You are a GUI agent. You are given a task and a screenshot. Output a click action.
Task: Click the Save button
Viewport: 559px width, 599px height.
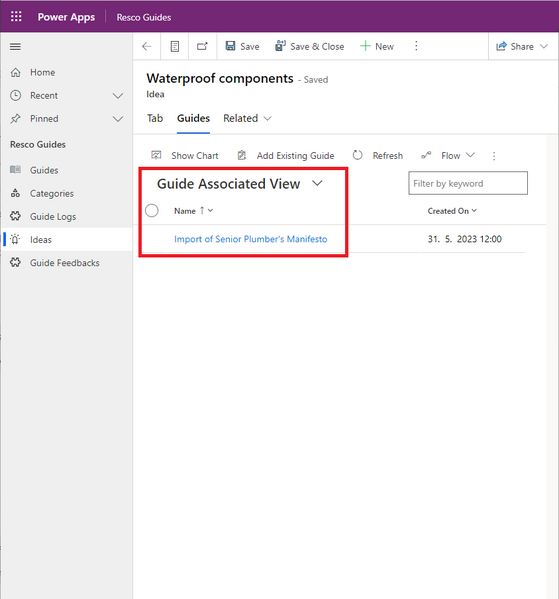[242, 47]
